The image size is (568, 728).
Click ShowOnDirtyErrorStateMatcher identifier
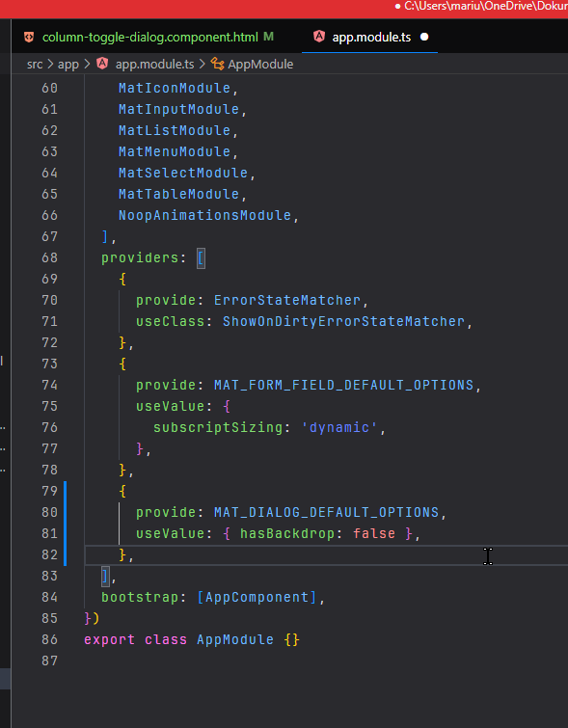pyautogui.click(x=343, y=321)
